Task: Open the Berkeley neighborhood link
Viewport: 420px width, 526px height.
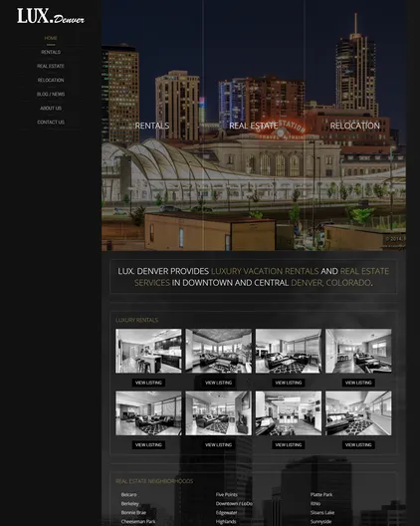Action: (129, 504)
